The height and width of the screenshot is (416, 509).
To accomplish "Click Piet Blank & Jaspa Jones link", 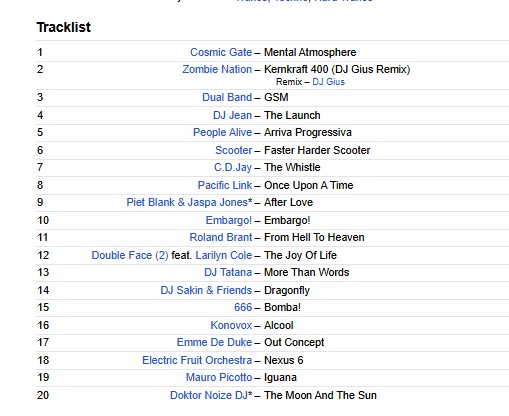I will (187, 202).
